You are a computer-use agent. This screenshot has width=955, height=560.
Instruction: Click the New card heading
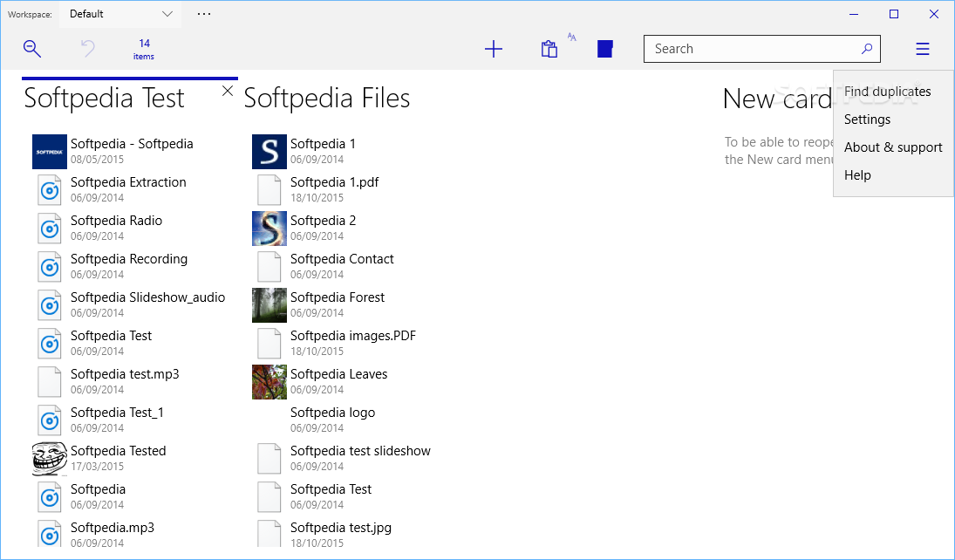777,98
